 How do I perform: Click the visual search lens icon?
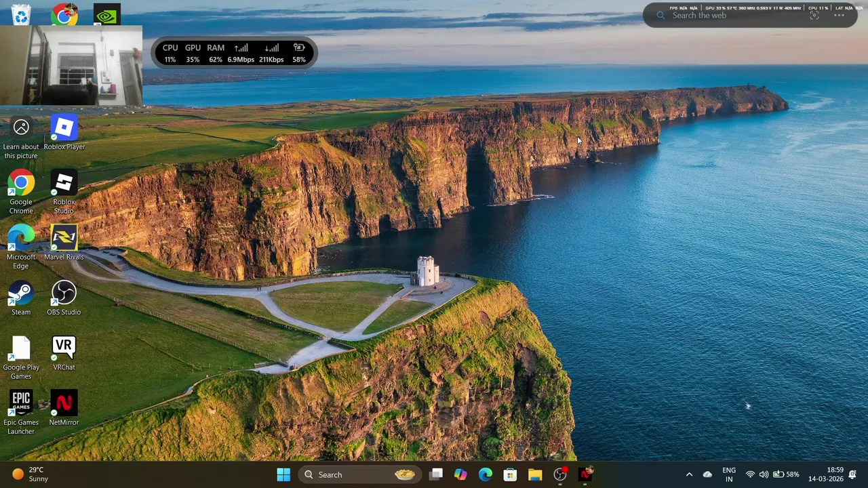pos(814,16)
